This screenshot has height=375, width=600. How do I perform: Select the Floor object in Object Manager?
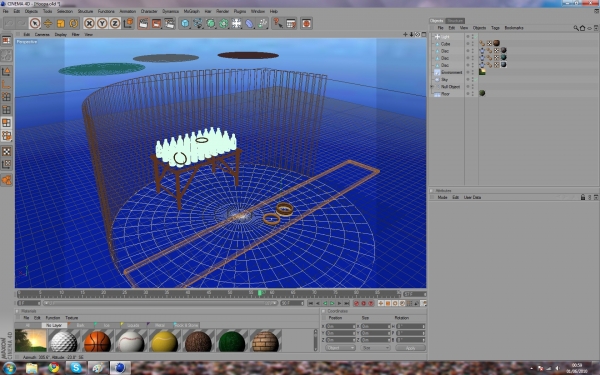click(445, 94)
